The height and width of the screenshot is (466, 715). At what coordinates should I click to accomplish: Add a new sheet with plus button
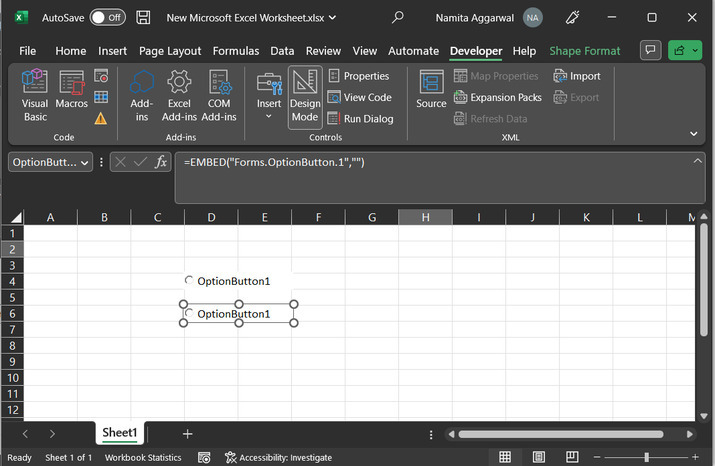coord(187,433)
